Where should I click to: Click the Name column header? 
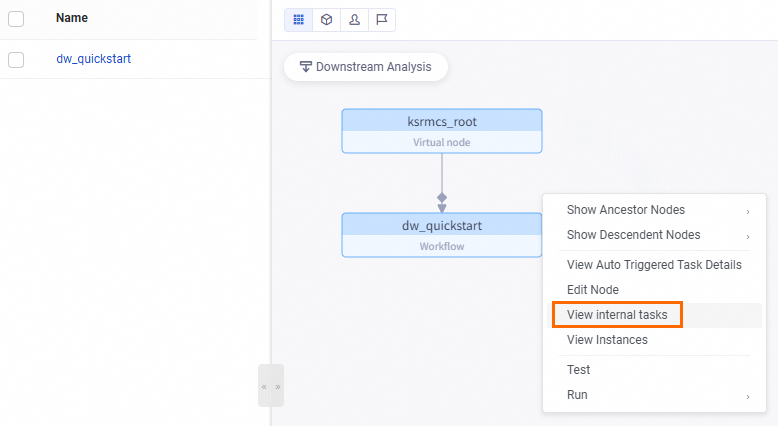(71, 18)
